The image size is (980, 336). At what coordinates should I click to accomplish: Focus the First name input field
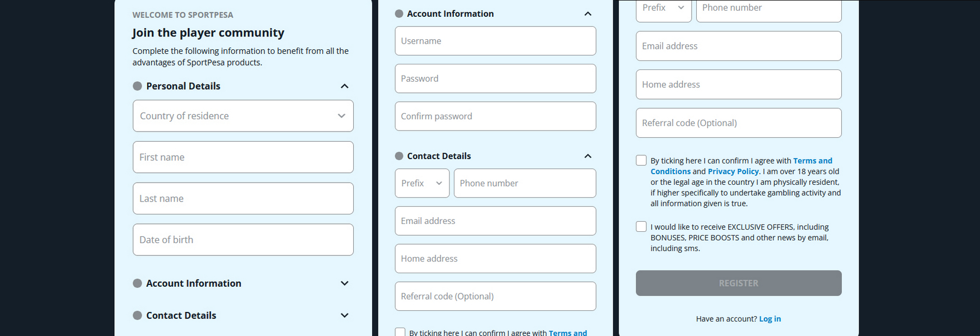(243, 157)
